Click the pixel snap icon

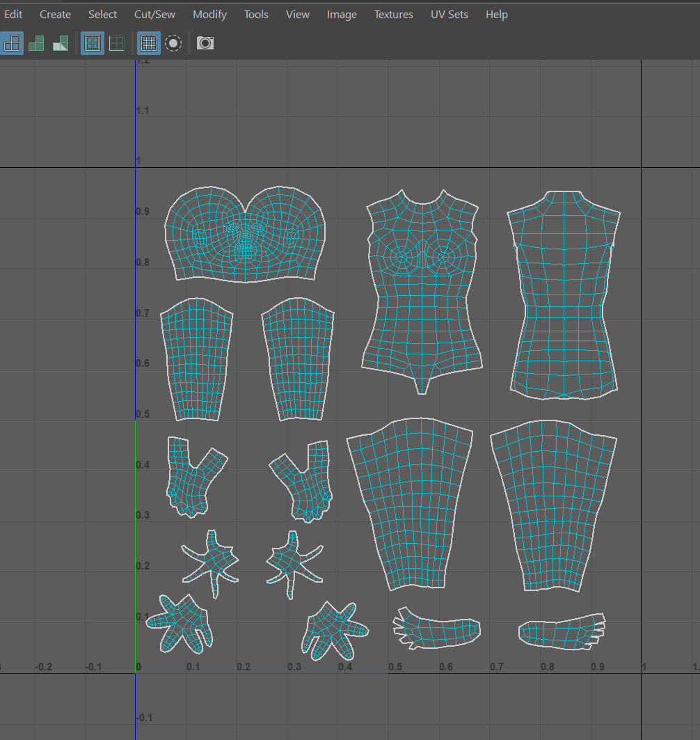point(173,43)
